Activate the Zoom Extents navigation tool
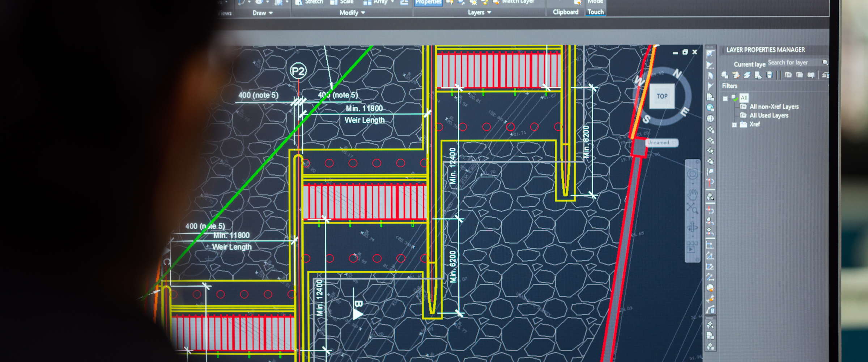Screen dimensions: 868x362 [692, 209]
